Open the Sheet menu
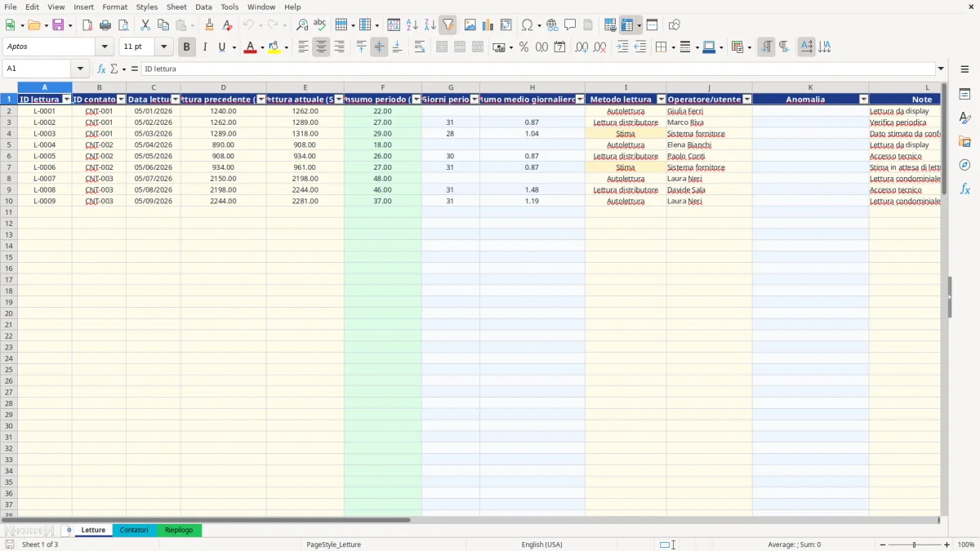Image resolution: width=980 pixels, height=551 pixels. [176, 7]
